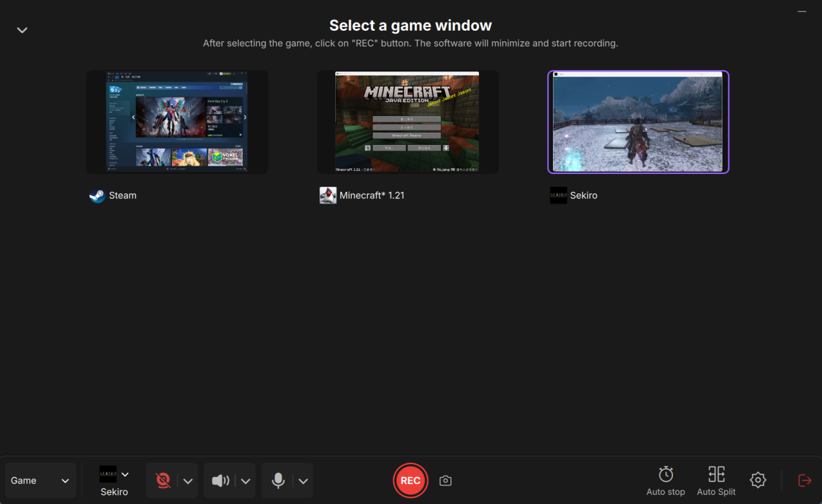Toggle the microphone

point(278,481)
